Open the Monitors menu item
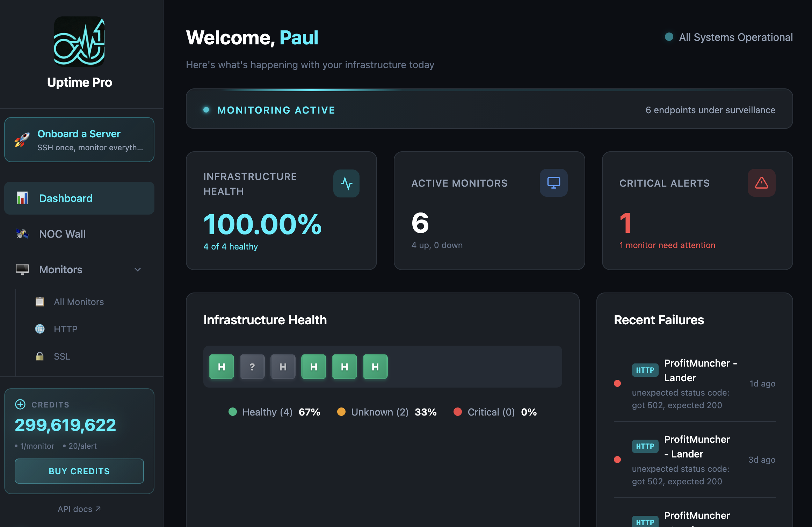Image resolution: width=812 pixels, height=527 pixels. click(79, 269)
